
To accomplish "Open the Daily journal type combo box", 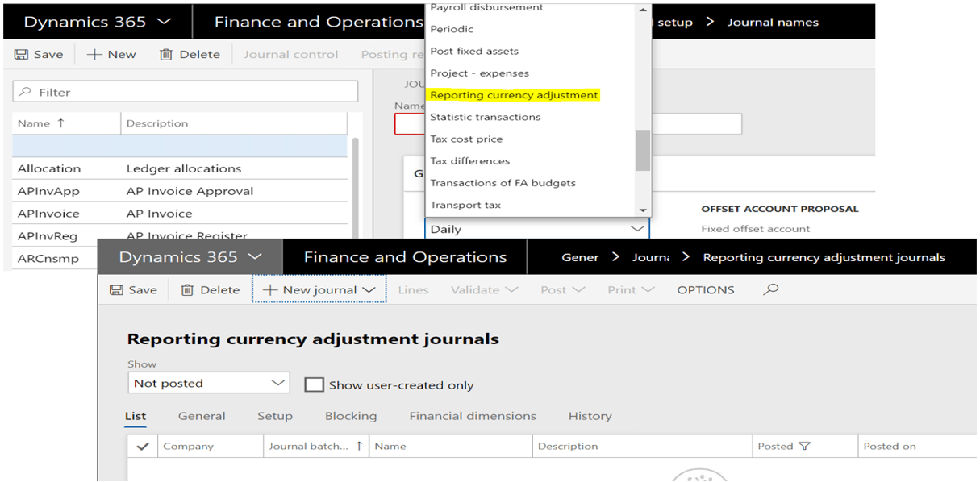I will click(536, 229).
